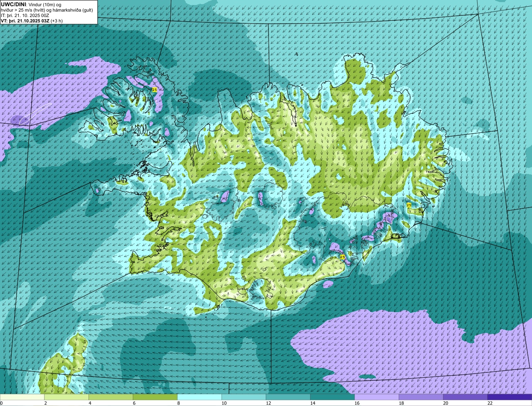532x406 pixels.
Task: Click the legend tick label "12"
Action: pyautogui.click(x=268, y=403)
